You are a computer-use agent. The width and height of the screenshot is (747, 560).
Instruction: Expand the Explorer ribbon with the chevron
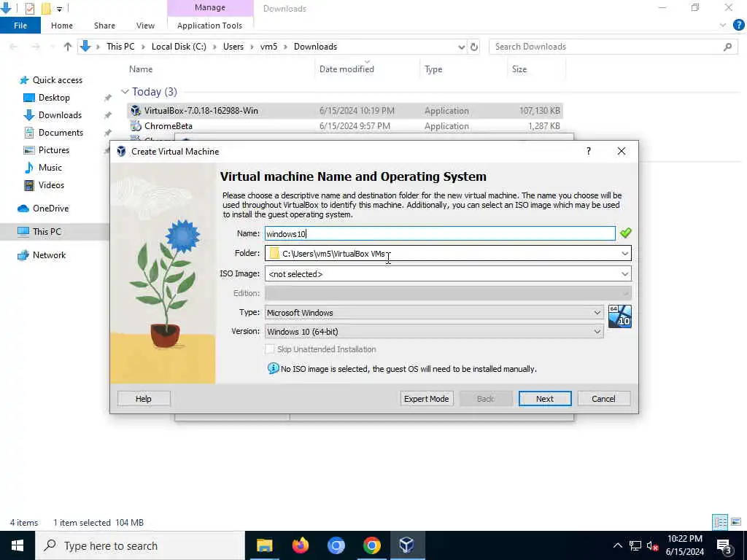[x=723, y=26]
